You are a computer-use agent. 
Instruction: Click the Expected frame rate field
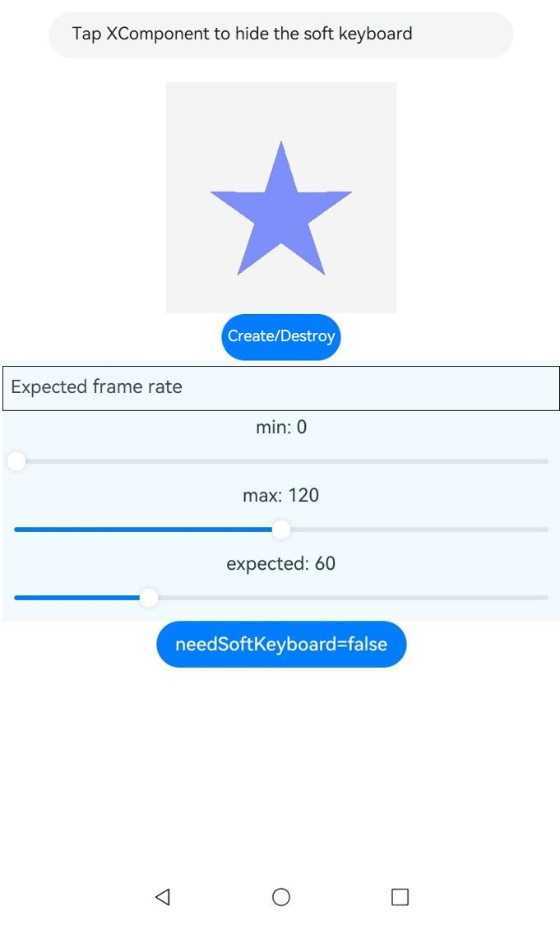tap(281, 387)
